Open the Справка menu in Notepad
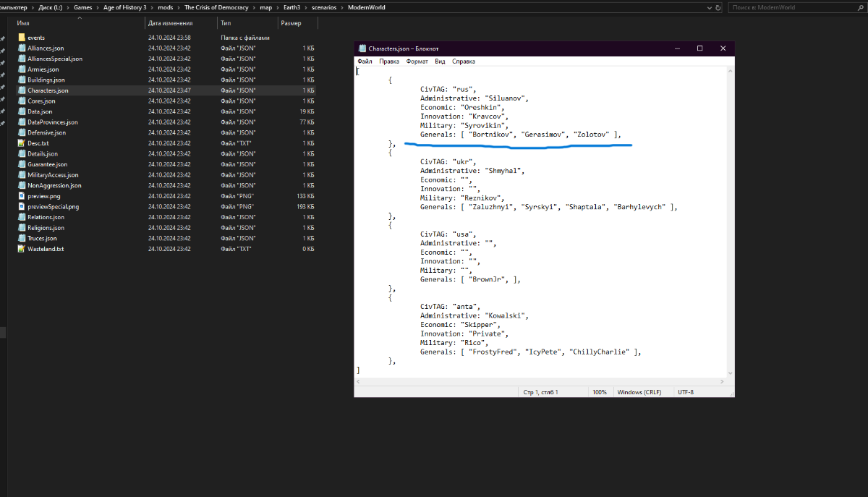The width and height of the screenshot is (868, 497). [464, 61]
